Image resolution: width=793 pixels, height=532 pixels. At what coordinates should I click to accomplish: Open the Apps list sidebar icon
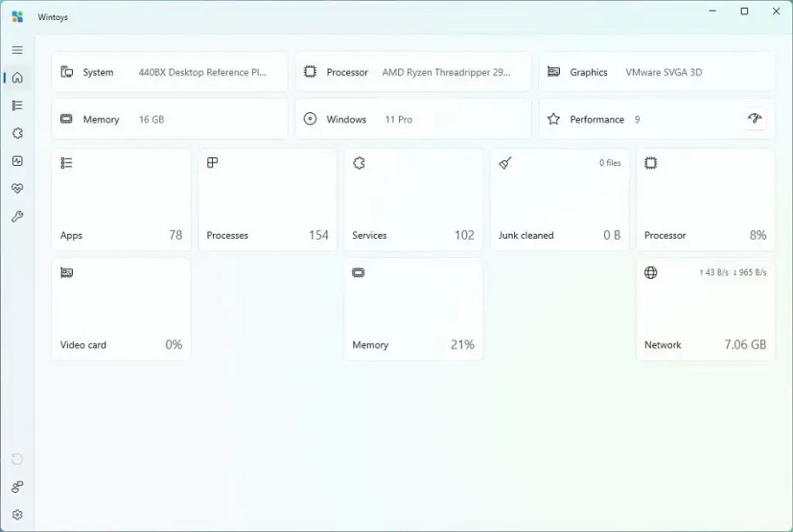17,105
